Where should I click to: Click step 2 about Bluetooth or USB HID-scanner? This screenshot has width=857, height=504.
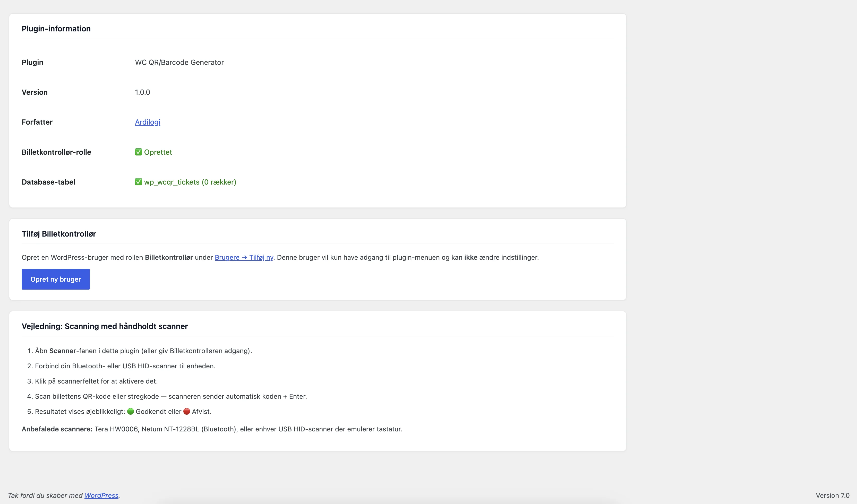[x=125, y=366]
